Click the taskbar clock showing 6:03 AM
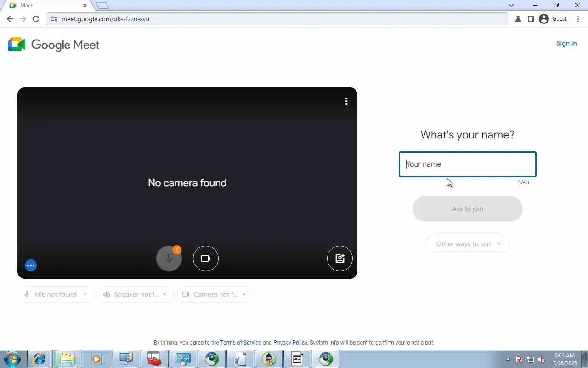588x368 pixels. [565, 359]
